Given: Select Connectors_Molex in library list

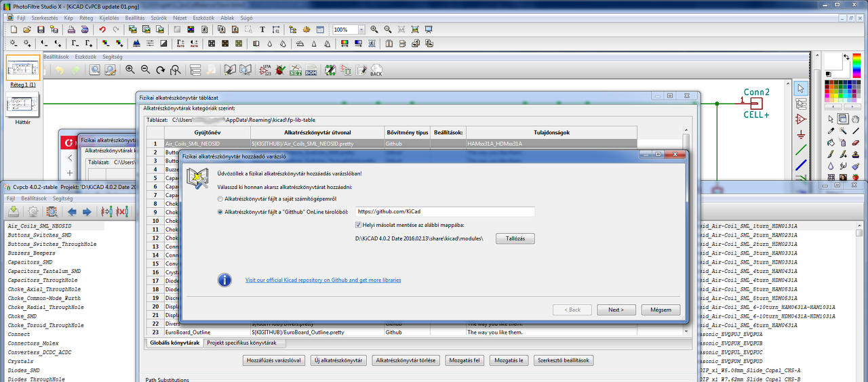Looking at the screenshot, I should [x=33, y=343].
